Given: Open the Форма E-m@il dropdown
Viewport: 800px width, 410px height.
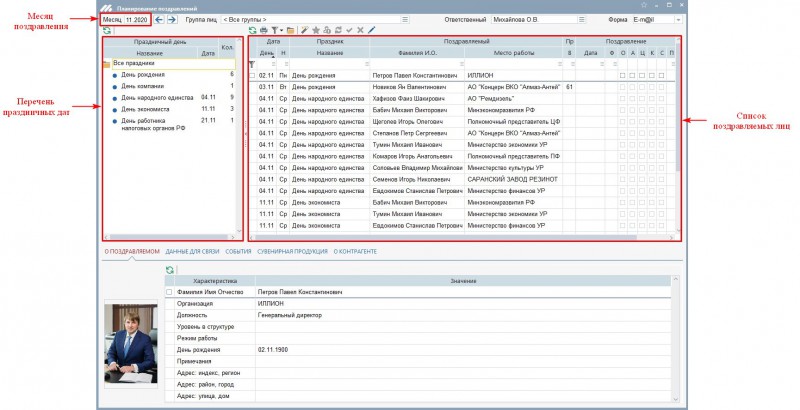Looking at the screenshot, I should click(x=678, y=20).
